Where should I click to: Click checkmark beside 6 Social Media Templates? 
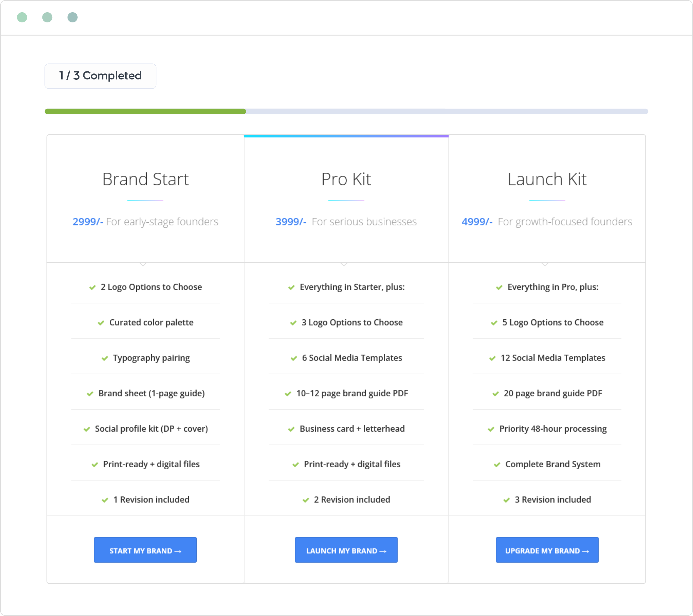[294, 358]
